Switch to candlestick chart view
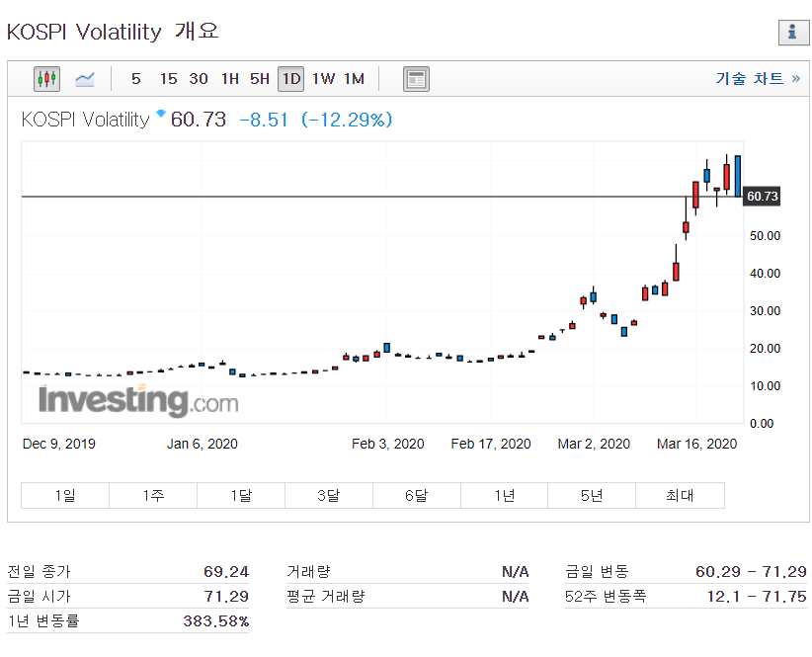The height and width of the screenshot is (657, 812). click(46, 79)
